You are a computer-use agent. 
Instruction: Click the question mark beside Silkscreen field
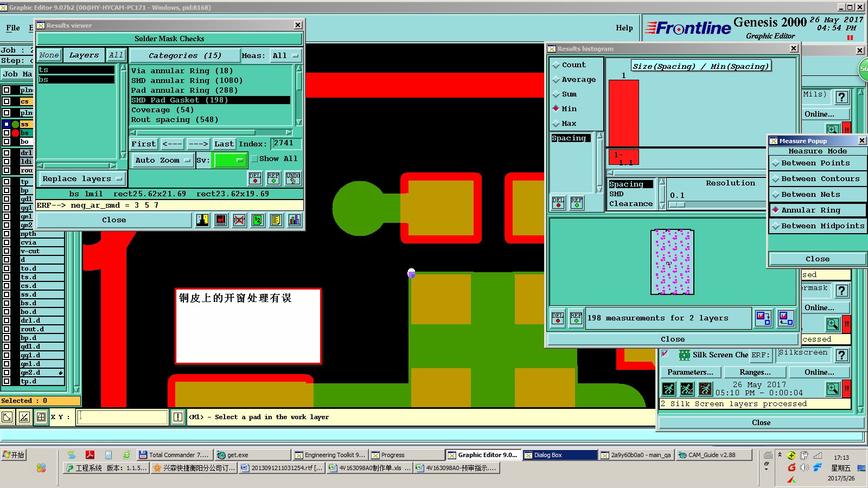(841, 355)
